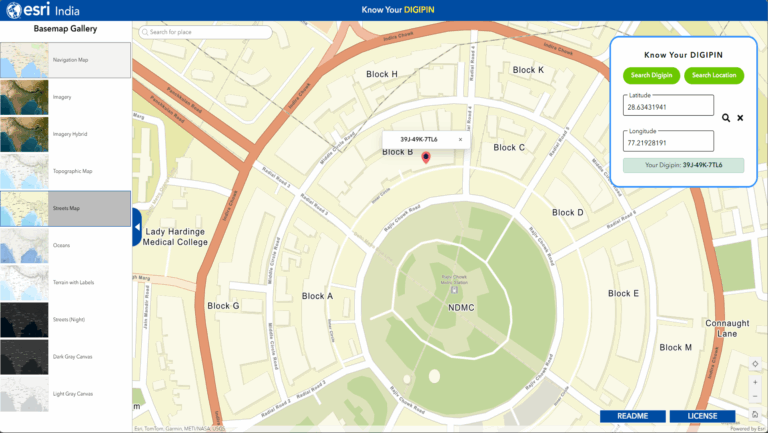Click the Connaught Lane label
This screenshot has height=433, width=768.
(x=727, y=329)
